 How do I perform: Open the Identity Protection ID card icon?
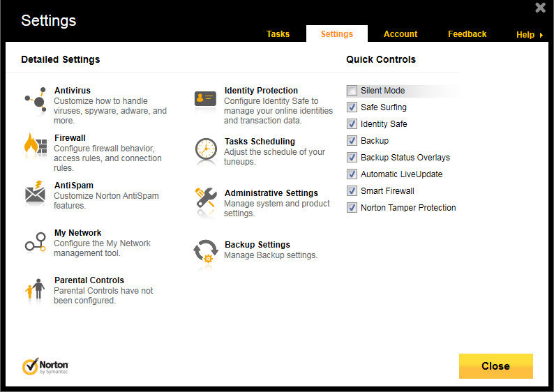pos(205,99)
